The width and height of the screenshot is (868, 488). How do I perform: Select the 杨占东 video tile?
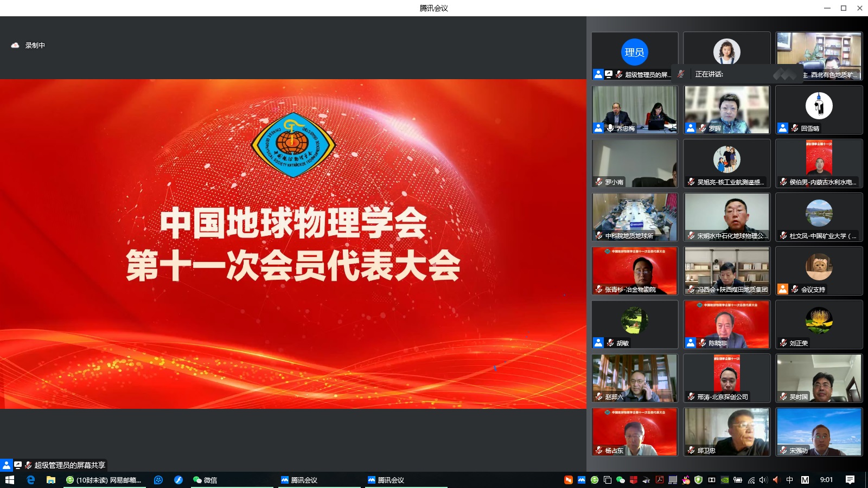click(635, 432)
